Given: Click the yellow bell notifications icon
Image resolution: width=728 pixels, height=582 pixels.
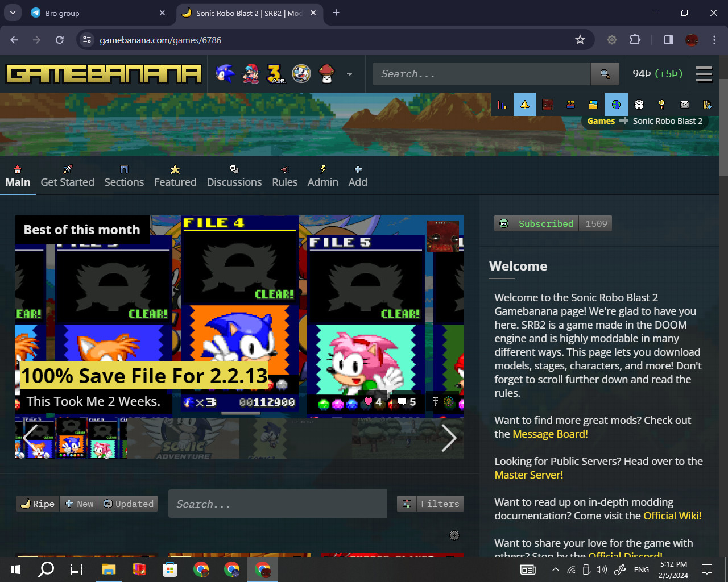Looking at the screenshot, I should click(x=524, y=105).
